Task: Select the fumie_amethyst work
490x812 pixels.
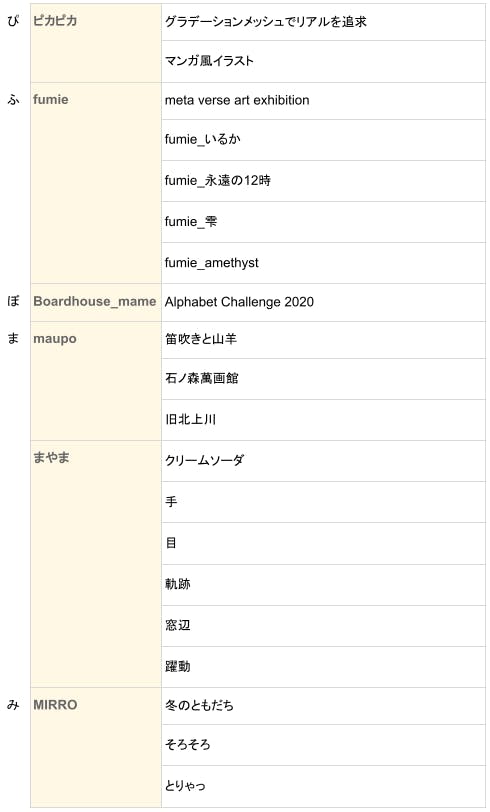Action: pos(211,263)
